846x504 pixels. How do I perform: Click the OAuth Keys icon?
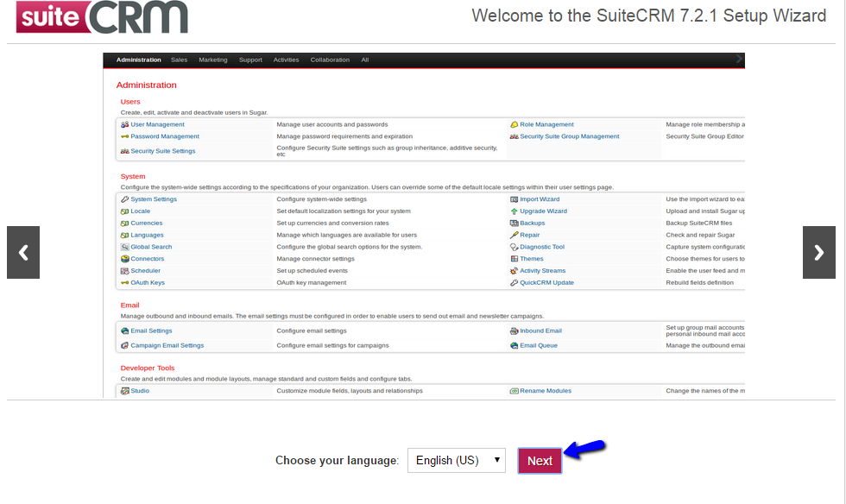[124, 283]
